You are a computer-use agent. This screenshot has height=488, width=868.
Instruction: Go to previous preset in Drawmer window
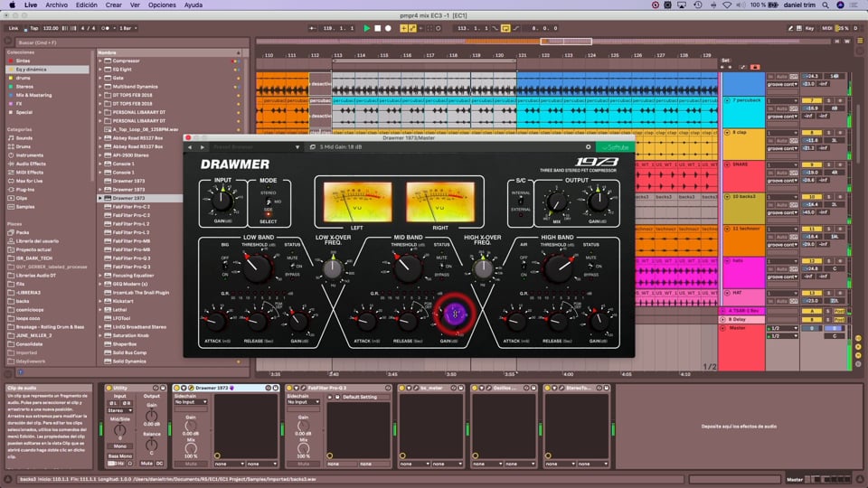190,147
